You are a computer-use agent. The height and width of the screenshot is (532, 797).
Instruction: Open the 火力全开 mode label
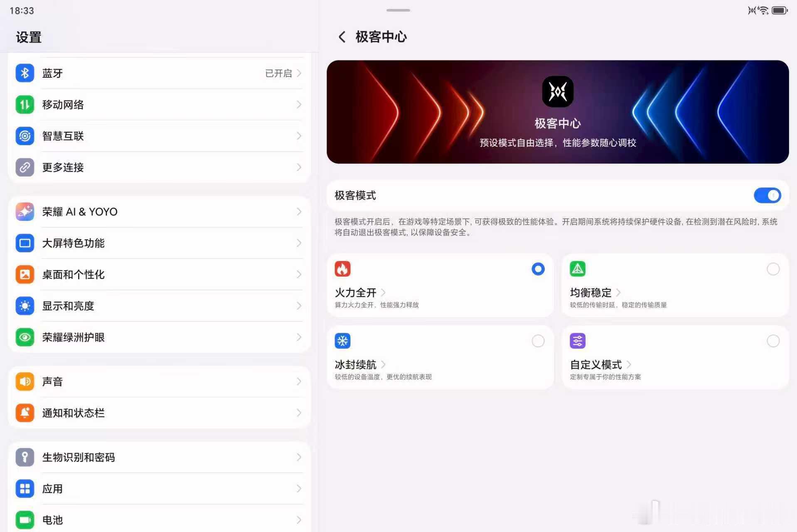pos(355,293)
